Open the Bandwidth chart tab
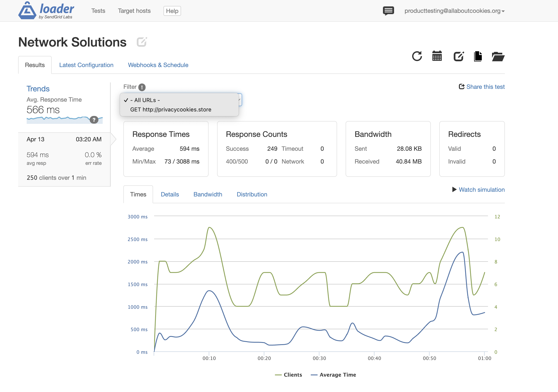The image size is (558, 392). tap(208, 194)
